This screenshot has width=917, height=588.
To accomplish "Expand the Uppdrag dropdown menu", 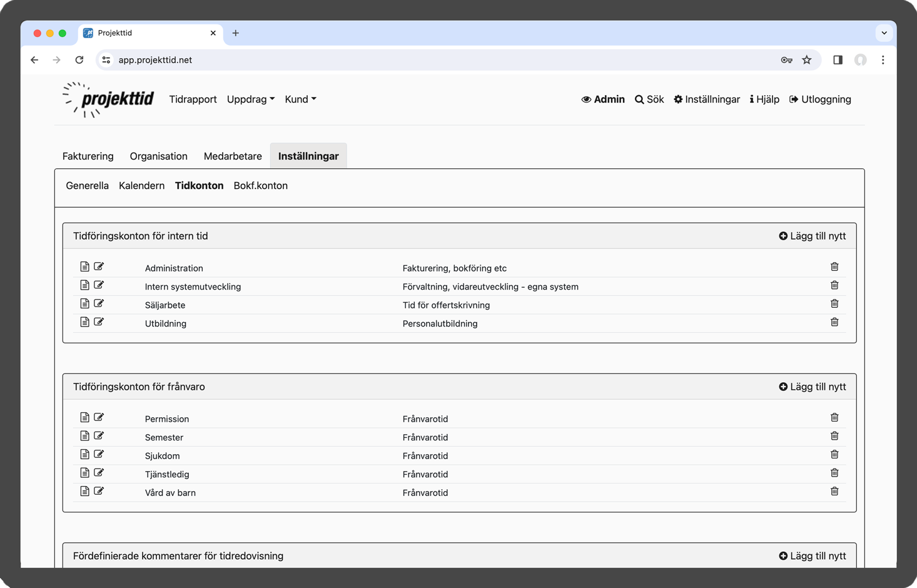I will [250, 99].
